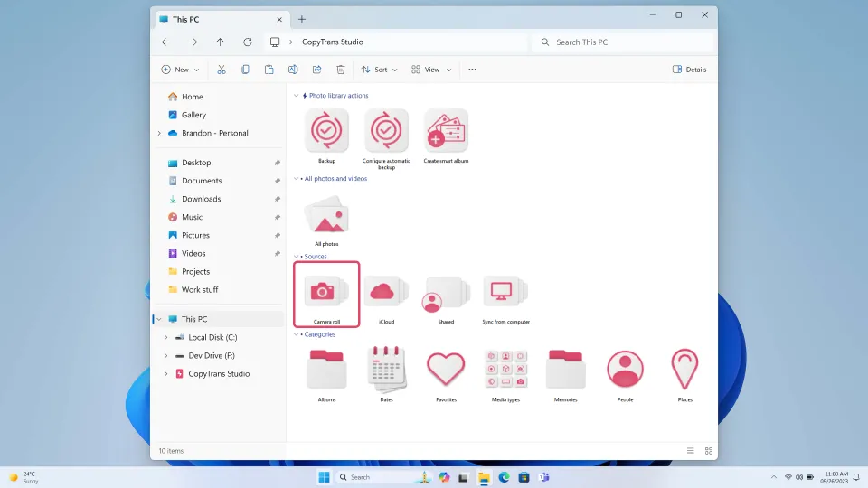Viewport: 868px width, 488px height.
Task: Click the Rename icon in toolbar
Action: click(293, 70)
